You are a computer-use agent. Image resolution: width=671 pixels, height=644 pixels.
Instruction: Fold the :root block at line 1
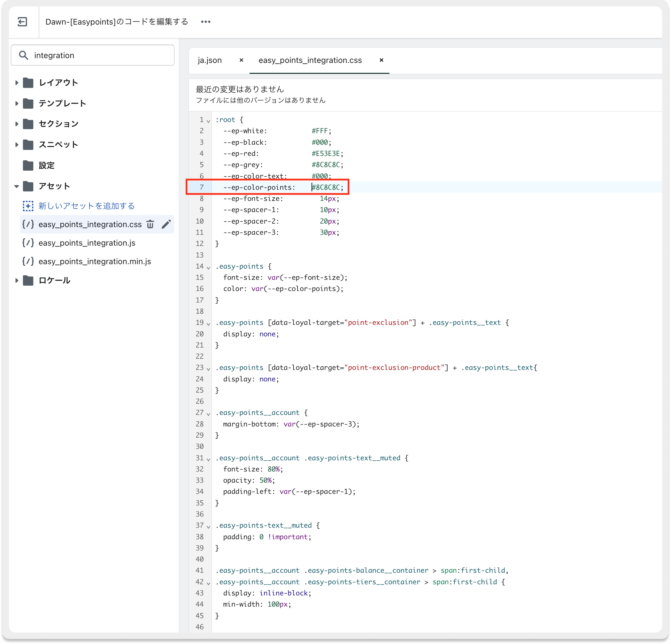[x=208, y=121]
